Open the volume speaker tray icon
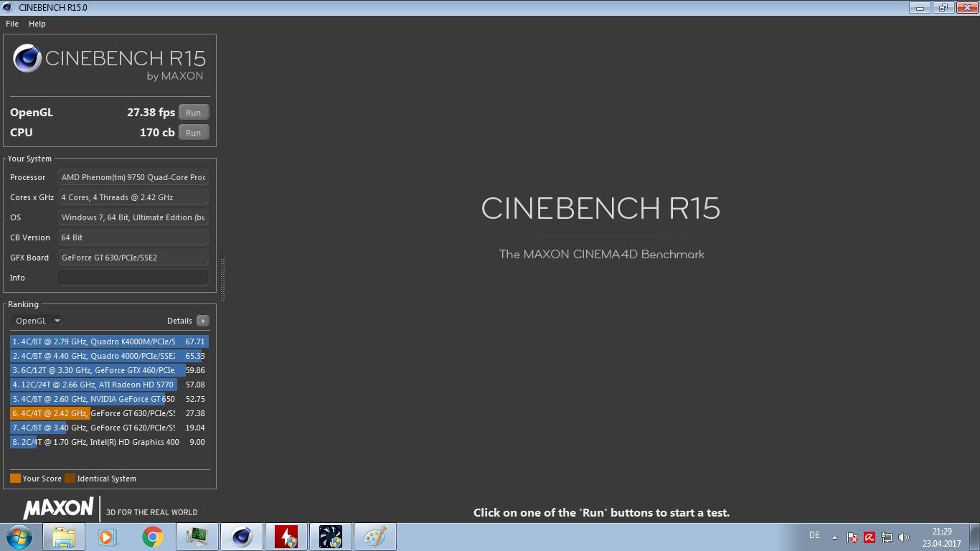 click(903, 537)
